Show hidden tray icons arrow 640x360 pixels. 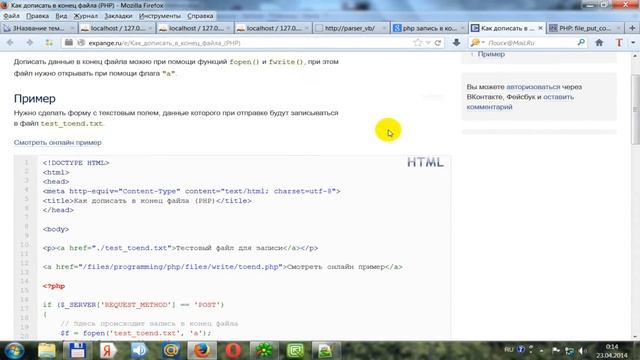point(542,350)
